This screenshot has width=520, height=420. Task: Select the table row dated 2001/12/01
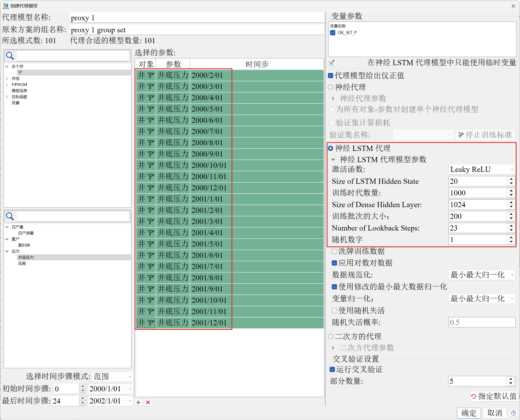coord(229,323)
